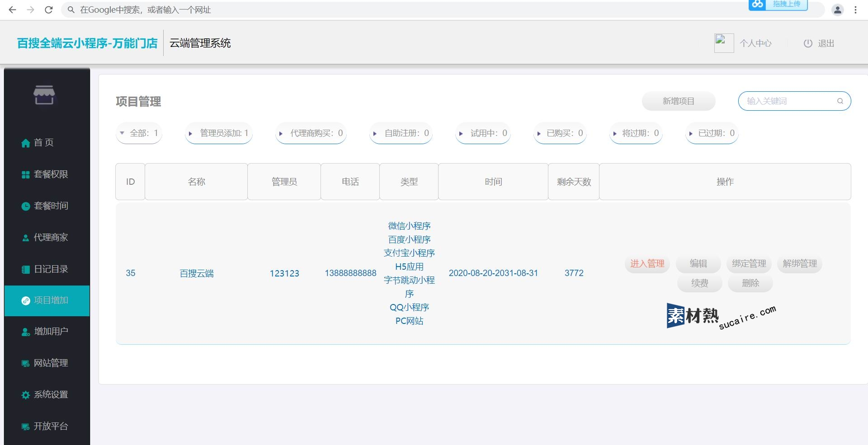Click project name 百搜云端
Image resolution: width=868 pixels, height=445 pixels.
197,273
